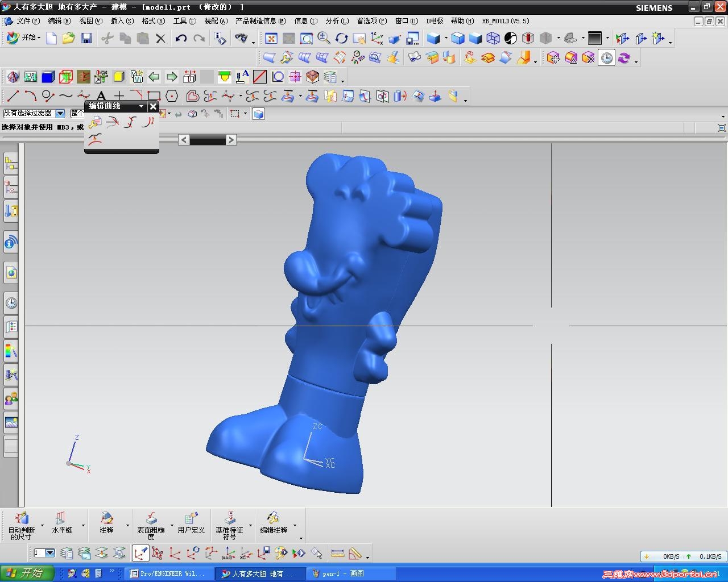Click the WCS Origin icon

175,553
